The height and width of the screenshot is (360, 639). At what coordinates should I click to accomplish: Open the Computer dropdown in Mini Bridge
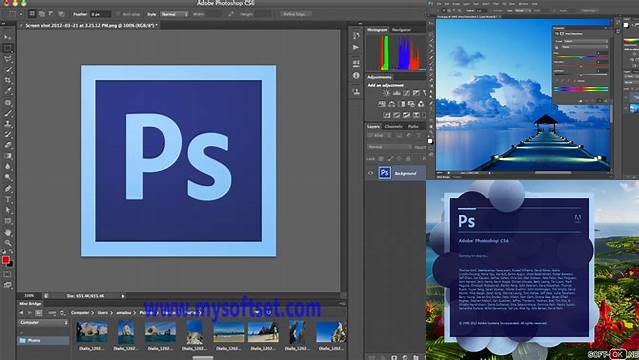pyautogui.click(x=43, y=322)
